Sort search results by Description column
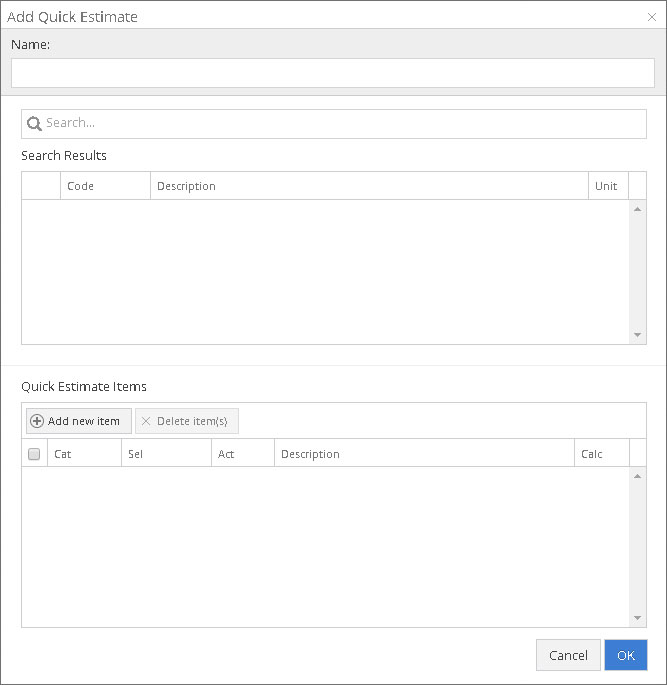 pyautogui.click(x=368, y=186)
